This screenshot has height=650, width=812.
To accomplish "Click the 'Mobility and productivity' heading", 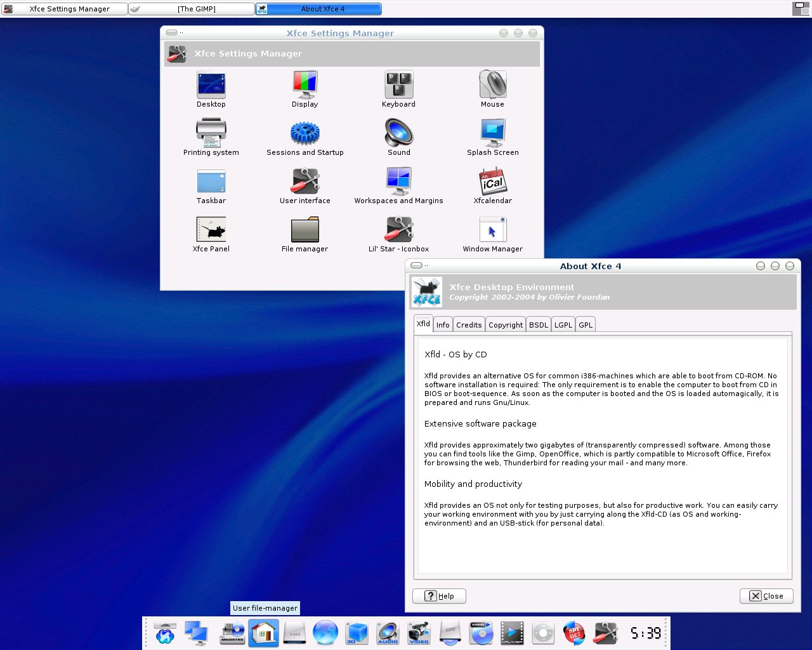I will (x=473, y=484).
